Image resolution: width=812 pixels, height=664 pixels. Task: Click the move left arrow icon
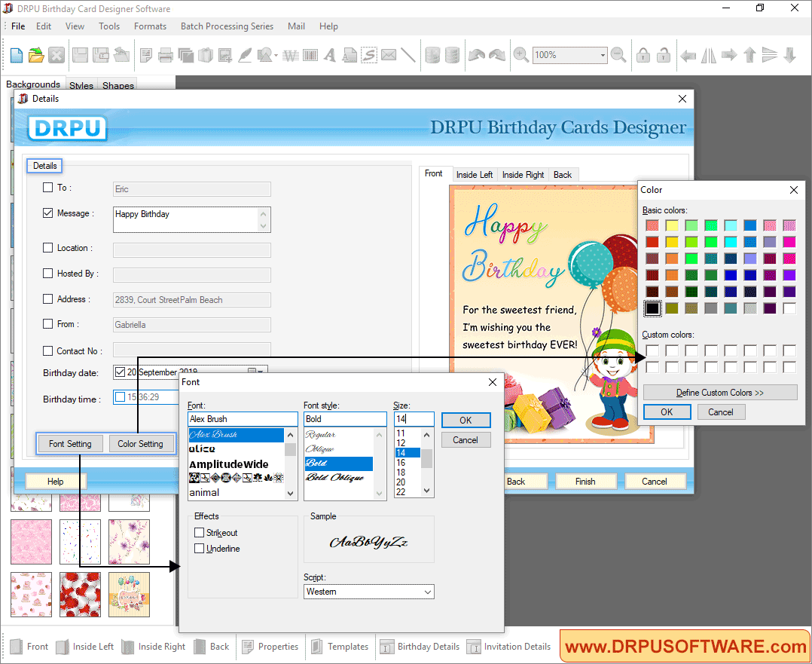pos(688,55)
